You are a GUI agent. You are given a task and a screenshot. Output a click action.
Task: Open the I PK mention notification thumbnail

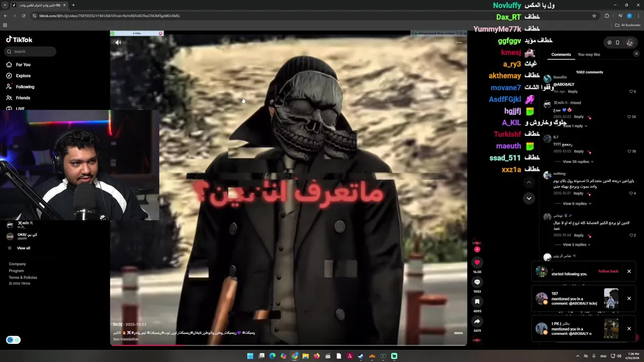click(611, 329)
